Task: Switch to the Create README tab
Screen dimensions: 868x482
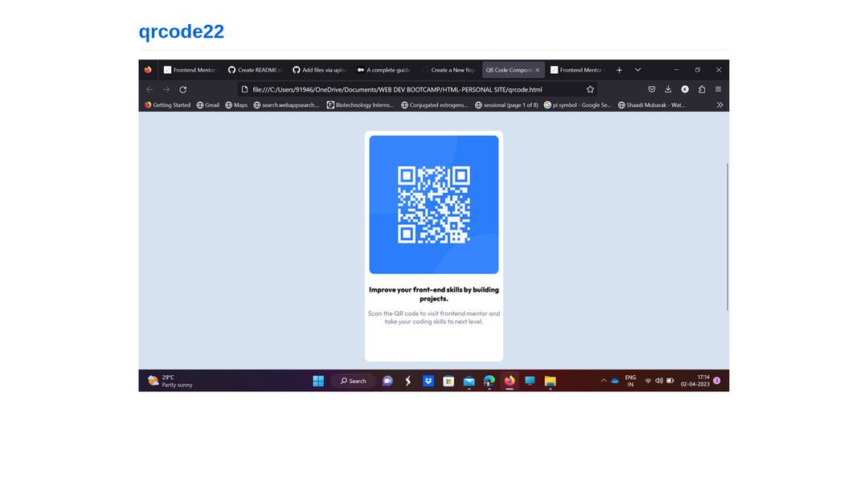Action: (254, 70)
